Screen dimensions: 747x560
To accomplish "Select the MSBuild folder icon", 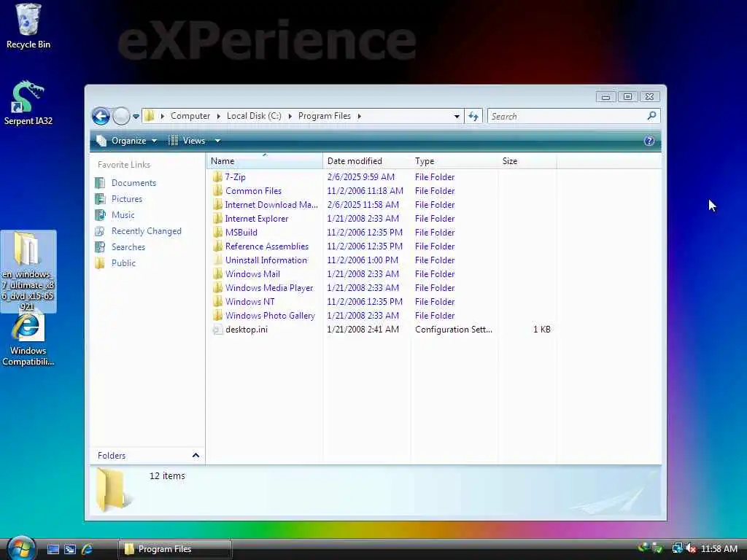I will 217,233.
